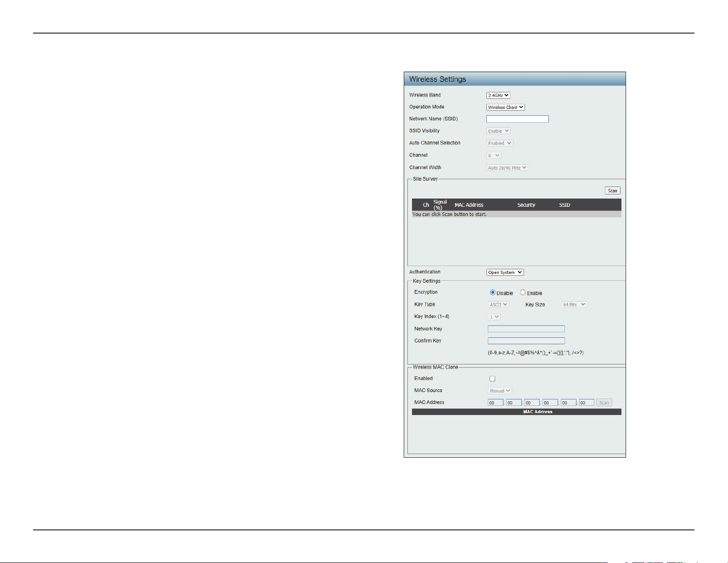Open the Authentication dropdown
This screenshot has width=728, height=563.
[x=505, y=272]
